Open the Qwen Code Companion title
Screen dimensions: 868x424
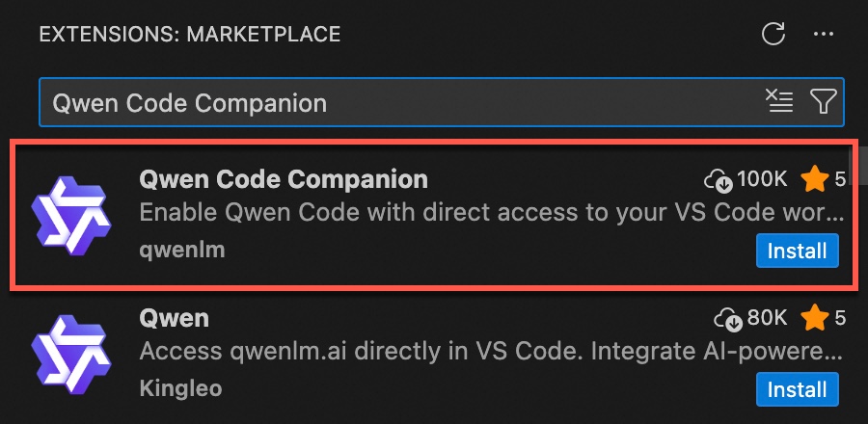pos(284,179)
